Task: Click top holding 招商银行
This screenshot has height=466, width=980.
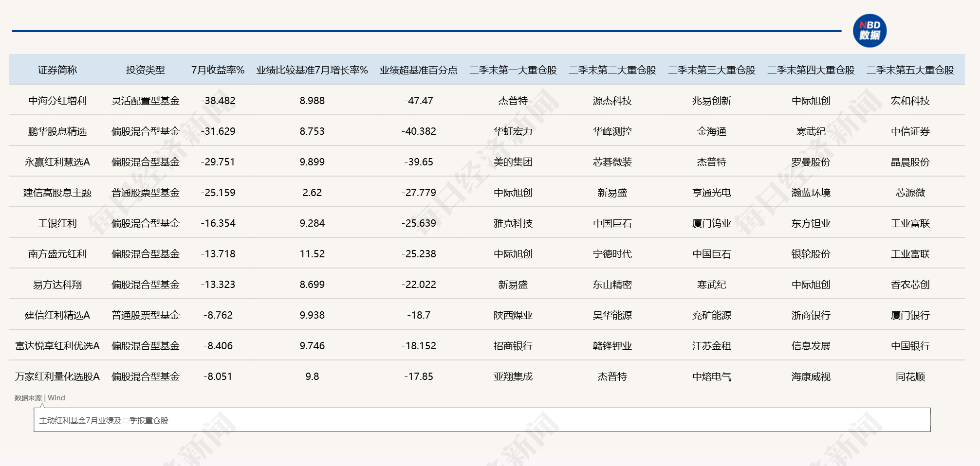Action: coord(513,346)
